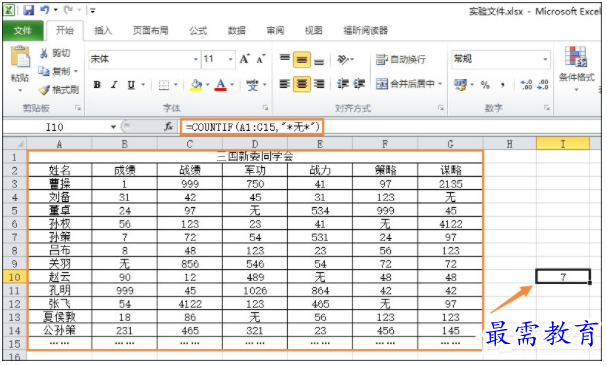The image size is (607, 365).
Task: Switch to the 审阅 Review tab
Action: click(275, 31)
